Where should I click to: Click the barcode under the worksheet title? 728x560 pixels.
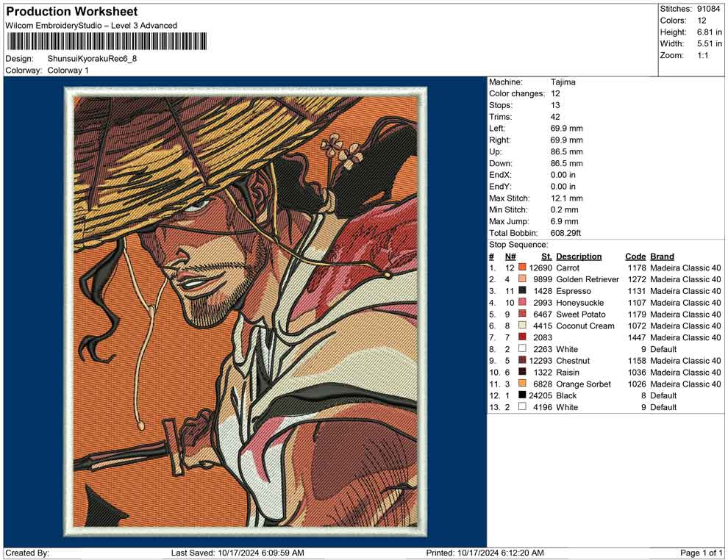pyautogui.click(x=107, y=42)
